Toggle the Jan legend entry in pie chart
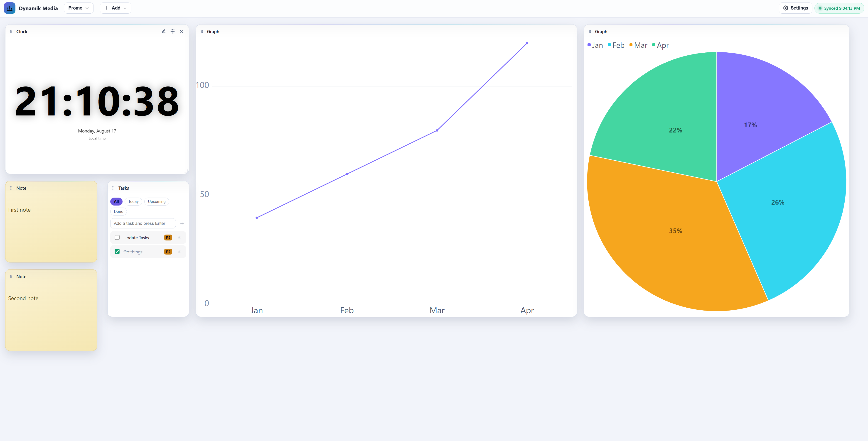 [x=595, y=45]
